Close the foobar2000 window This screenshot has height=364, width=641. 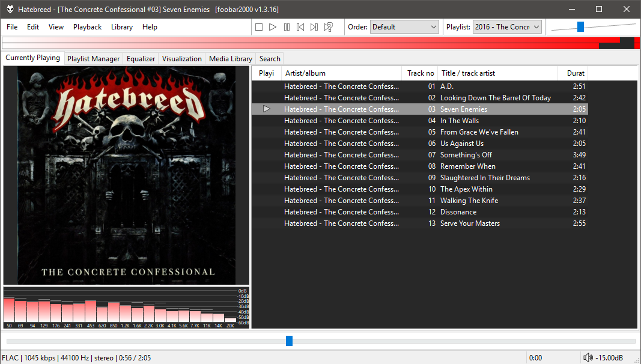click(627, 9)
